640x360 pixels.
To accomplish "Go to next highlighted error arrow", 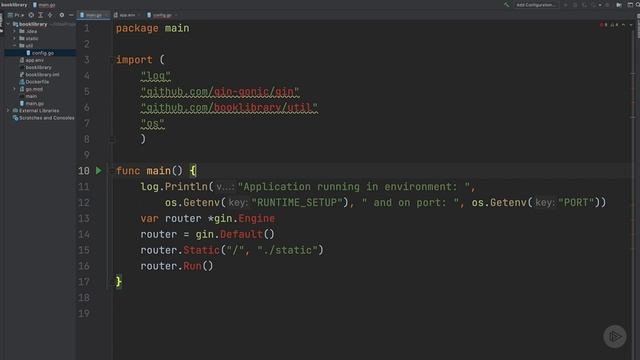I will point(631,25).
